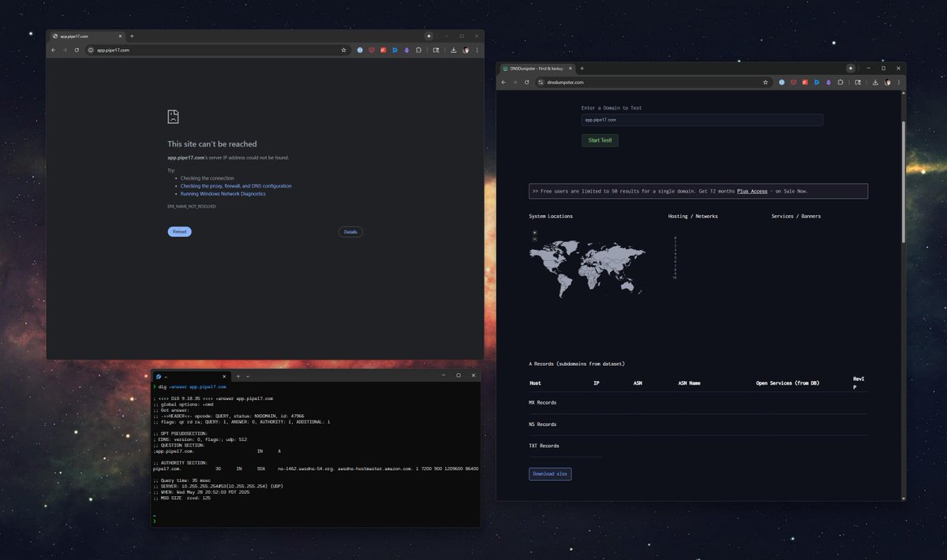Click back arrow in DNSDumpster browser window
This screenshot has height=560, width=947.
pyautogui.click(x=503, y=82)
